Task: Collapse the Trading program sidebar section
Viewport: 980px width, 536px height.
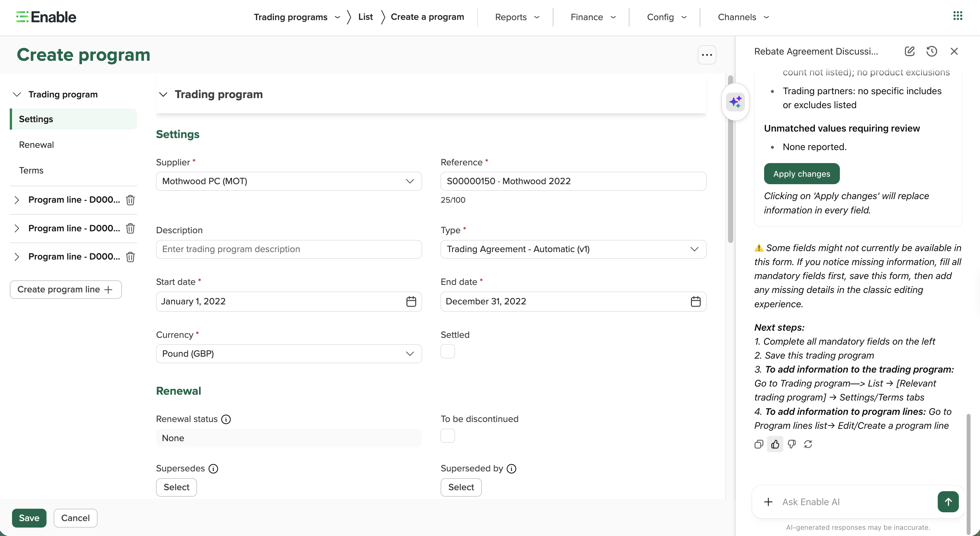Action: 17,94
